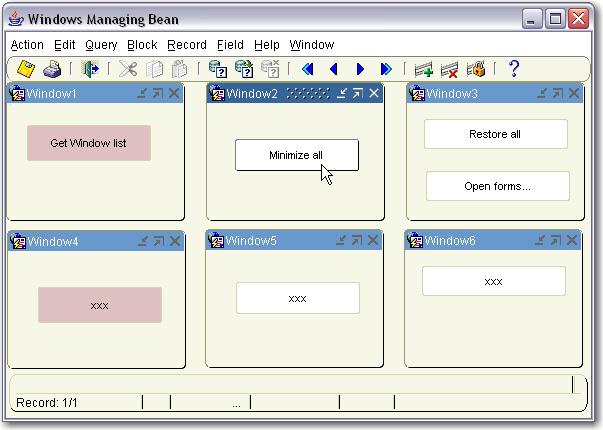Click the Window3 title bar icon

point(417,93)
